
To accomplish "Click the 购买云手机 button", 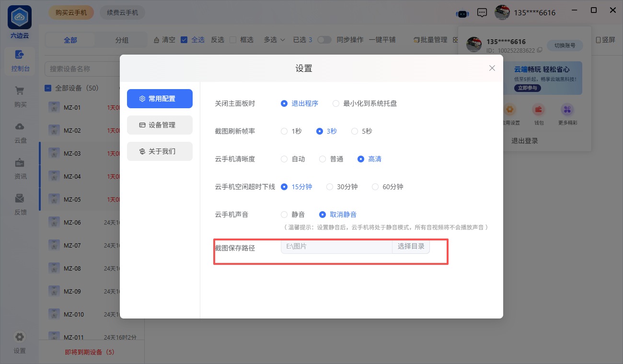I will pyautogui.click(x=71, y=13).
